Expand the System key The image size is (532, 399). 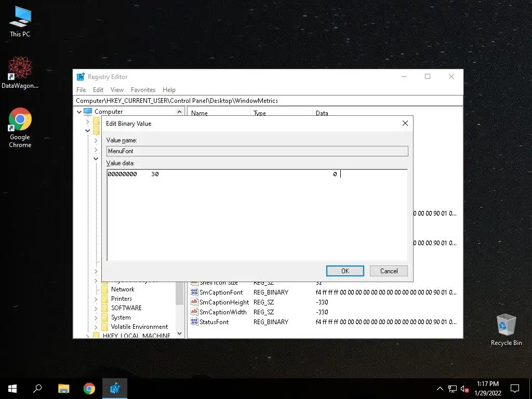(x=96, y=317)
